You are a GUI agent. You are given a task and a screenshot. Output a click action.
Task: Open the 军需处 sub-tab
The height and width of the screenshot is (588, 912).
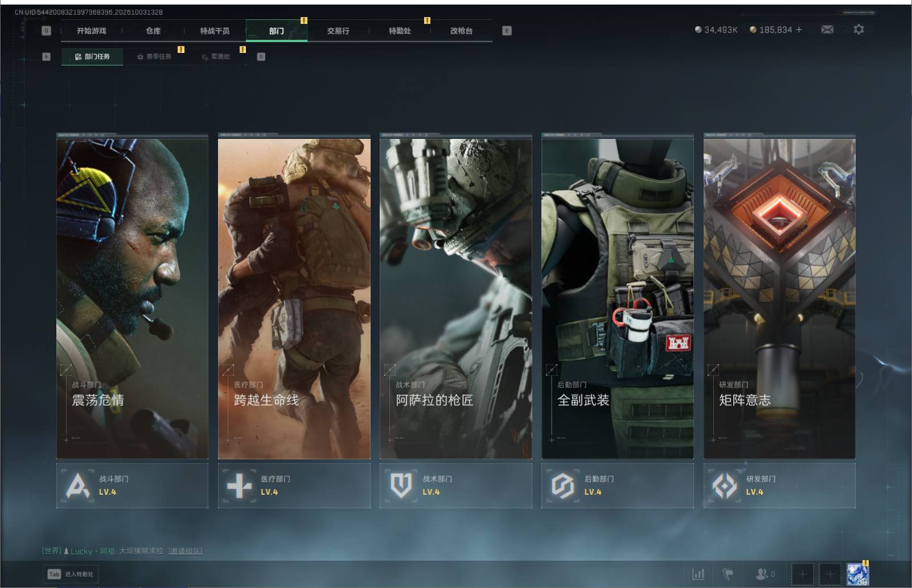[216, 56]
